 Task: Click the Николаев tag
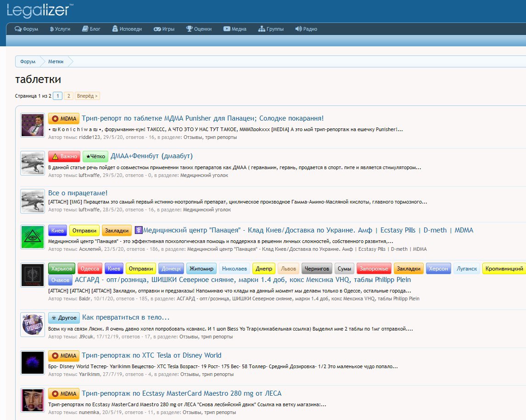(235, 269)
